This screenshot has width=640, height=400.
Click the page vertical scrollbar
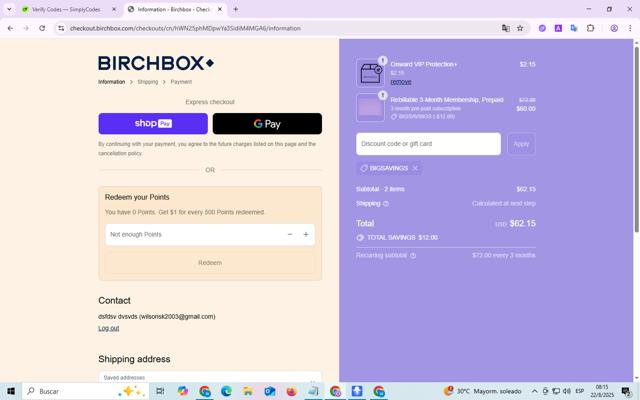[636, 139]
